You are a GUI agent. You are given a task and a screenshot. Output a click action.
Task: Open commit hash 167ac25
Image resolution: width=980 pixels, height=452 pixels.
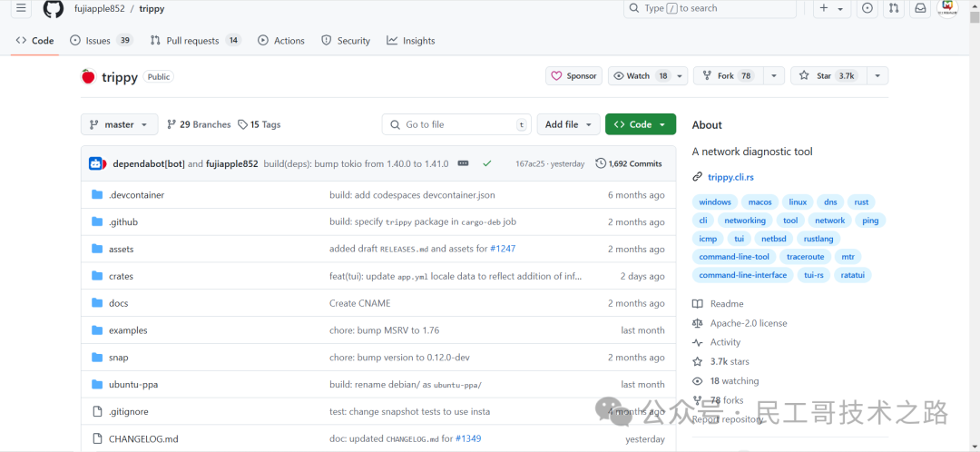click(x=531, y=163)
